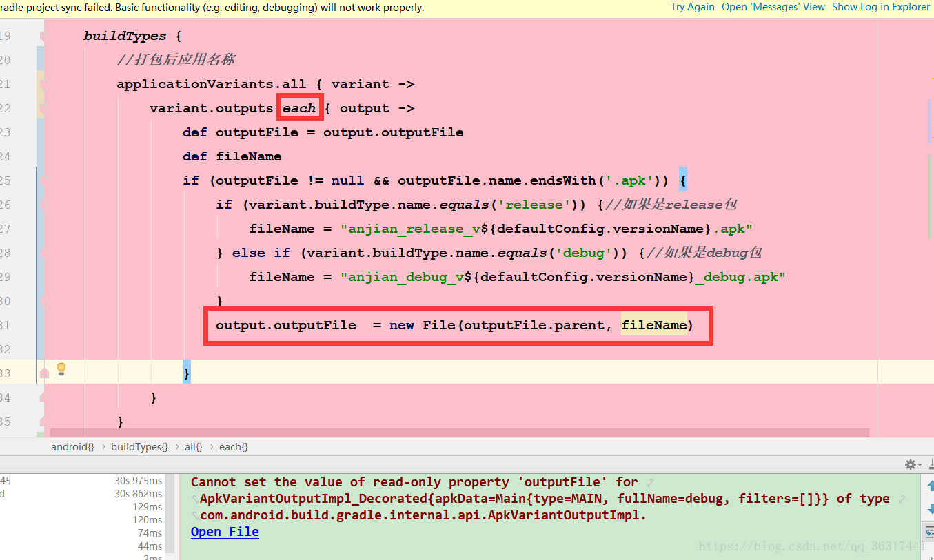Open the build panel gear settings
Image resolution: width=934 pixels, height=560 pixels.
(x=910, y=465)
